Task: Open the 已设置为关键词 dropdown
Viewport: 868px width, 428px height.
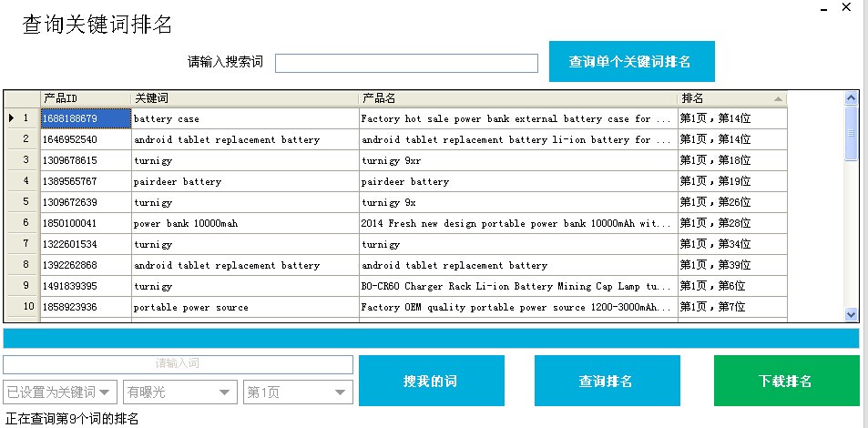Action: pos(60,392)
